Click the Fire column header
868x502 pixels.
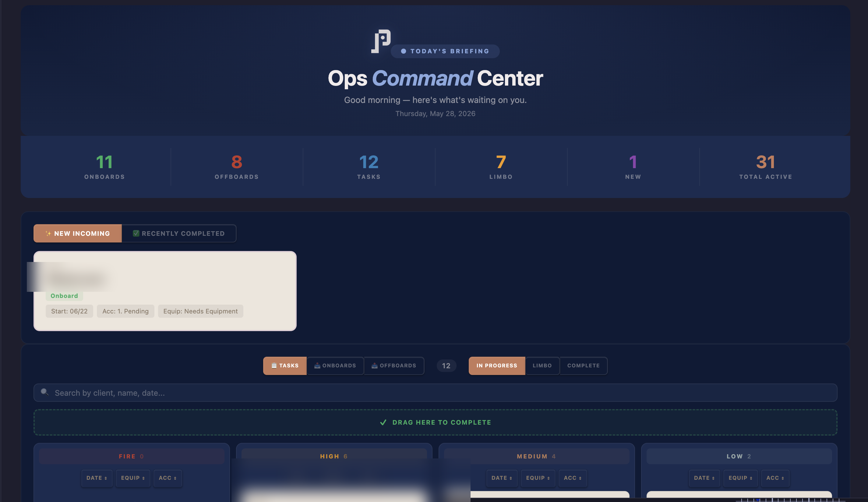pos(132,456)
